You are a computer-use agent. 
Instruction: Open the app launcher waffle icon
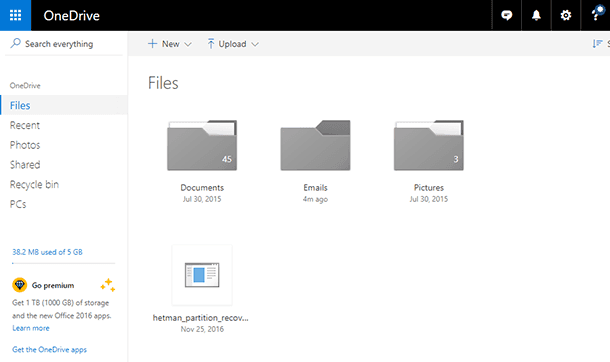(x=15, y=15)
